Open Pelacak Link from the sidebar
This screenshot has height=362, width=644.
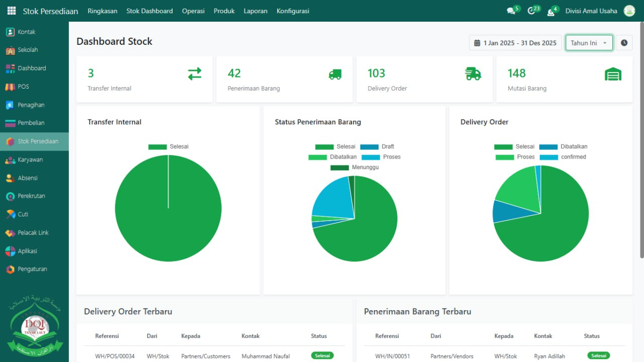pyautogui.click(x=33, y=233)
